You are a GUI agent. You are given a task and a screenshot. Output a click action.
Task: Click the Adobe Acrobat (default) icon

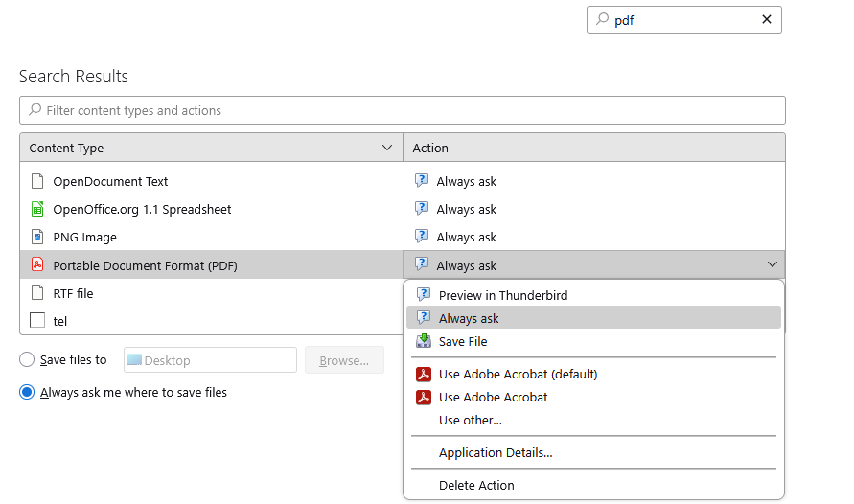[x=424, y=374]
